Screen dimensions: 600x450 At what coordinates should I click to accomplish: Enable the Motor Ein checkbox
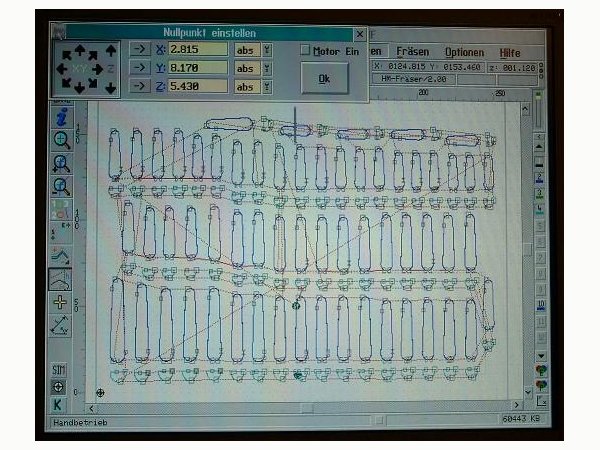click(306, 50)
